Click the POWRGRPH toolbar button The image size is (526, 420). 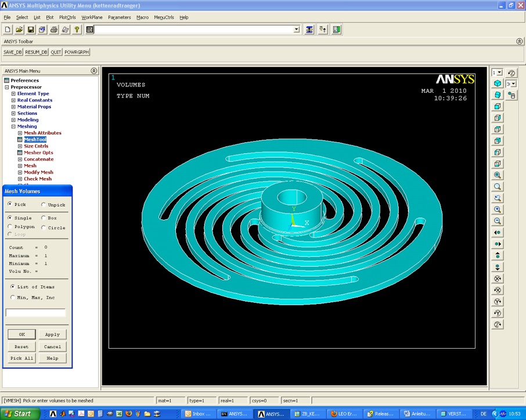77,52
